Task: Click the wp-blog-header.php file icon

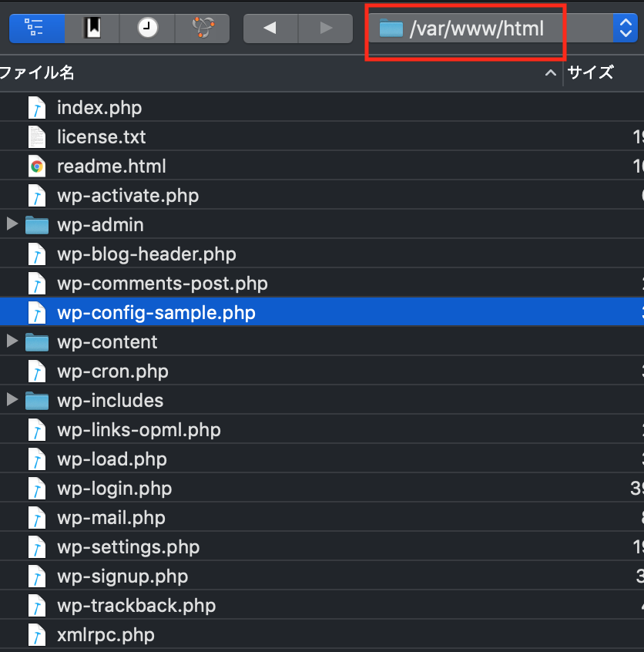Action: click(36, 254)
